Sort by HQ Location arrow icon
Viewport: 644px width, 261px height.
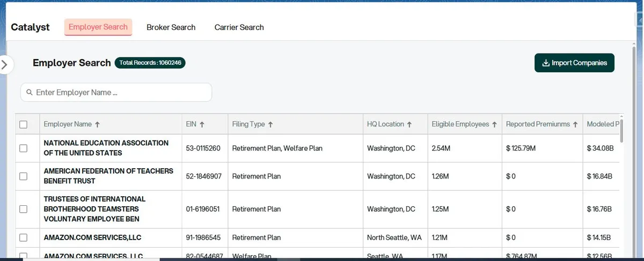tap(409, 124)
